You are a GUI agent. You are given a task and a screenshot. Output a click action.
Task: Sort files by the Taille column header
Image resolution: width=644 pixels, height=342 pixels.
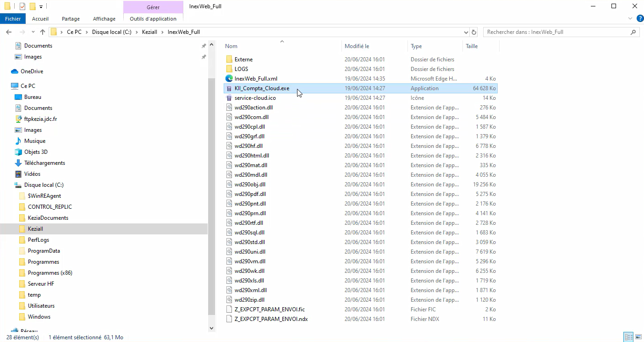(472, 46)
